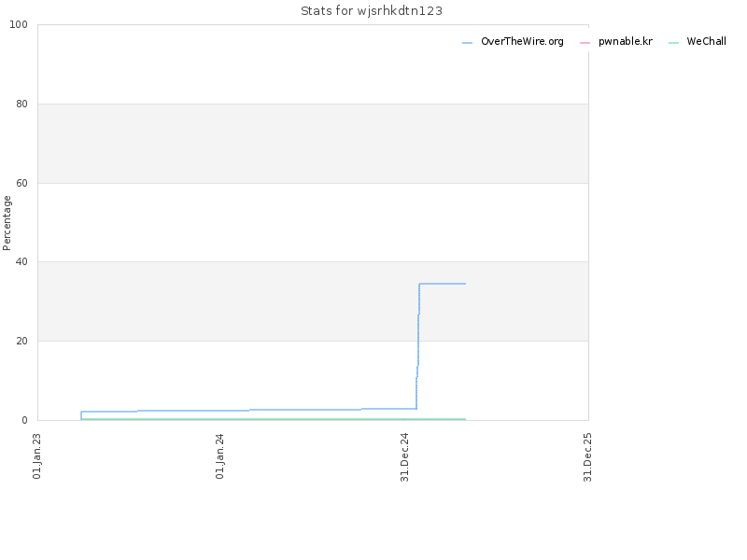Image resolution: width=747 pixels, height=560 pixels.
Task: Click the 40 y-axis tick label
Action: tap(21, 262)
